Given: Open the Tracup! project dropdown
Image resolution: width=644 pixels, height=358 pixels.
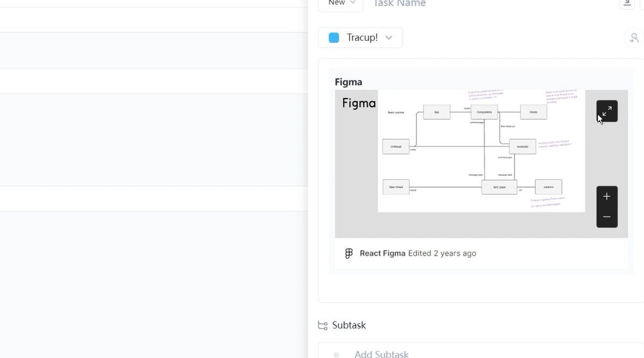Looking at the screenshot, I should (x=360, y=38).
